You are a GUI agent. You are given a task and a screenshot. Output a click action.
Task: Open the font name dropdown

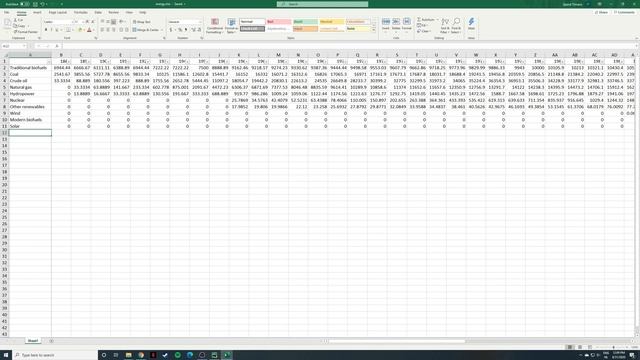pyautogui.click(x=74, y=22)
